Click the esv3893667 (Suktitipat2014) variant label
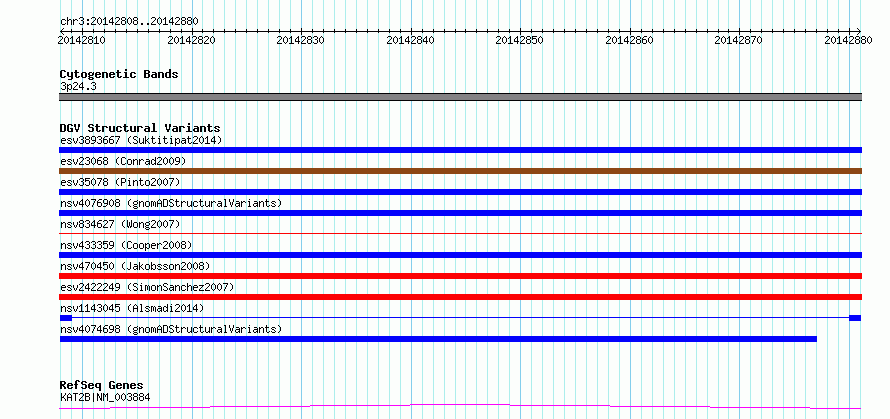 pos(141,140)
